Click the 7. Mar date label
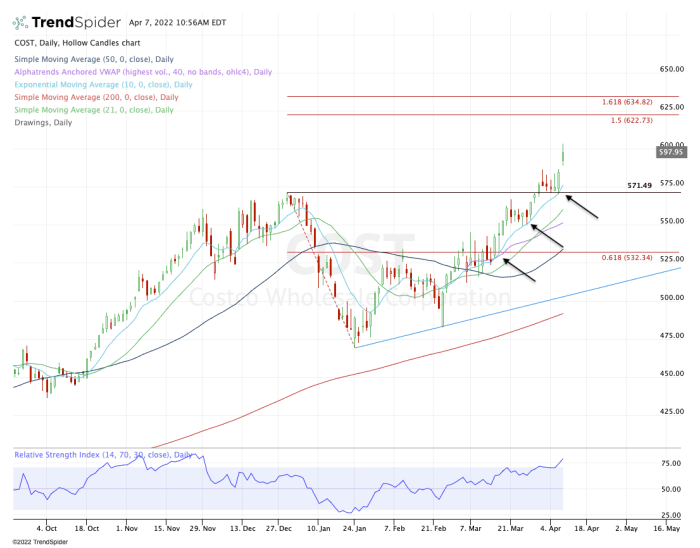Viewport: 700px width, 548px height. pos(471,528)
